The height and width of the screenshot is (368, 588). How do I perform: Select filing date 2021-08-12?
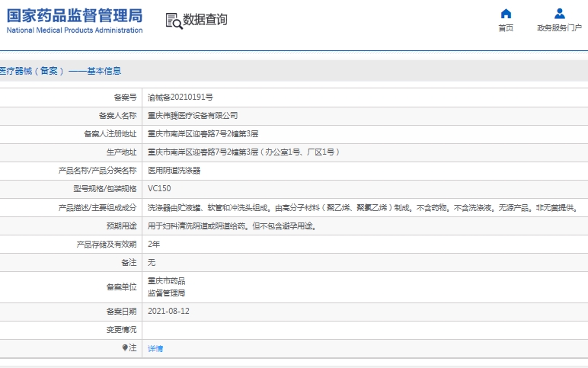(169, 312)
